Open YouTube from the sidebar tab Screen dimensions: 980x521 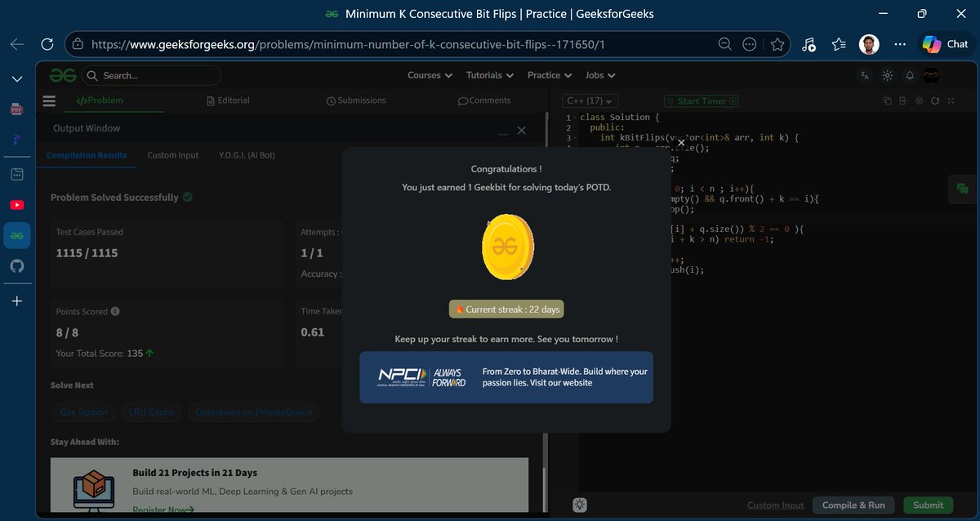(17, 205)
